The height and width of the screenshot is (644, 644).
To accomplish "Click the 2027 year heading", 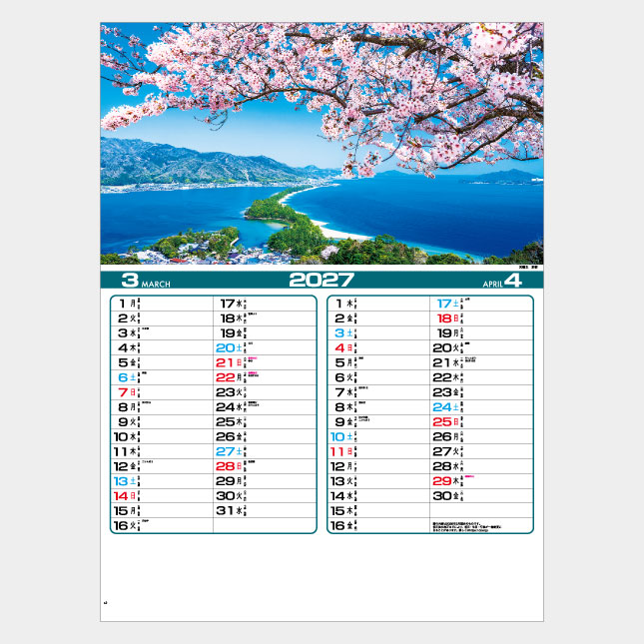I will (322, 280).
